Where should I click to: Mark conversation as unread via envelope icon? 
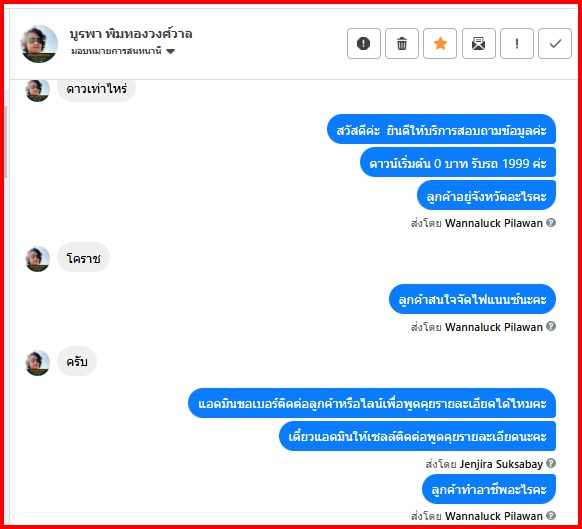pyautogui.click(x=479, y=43)
